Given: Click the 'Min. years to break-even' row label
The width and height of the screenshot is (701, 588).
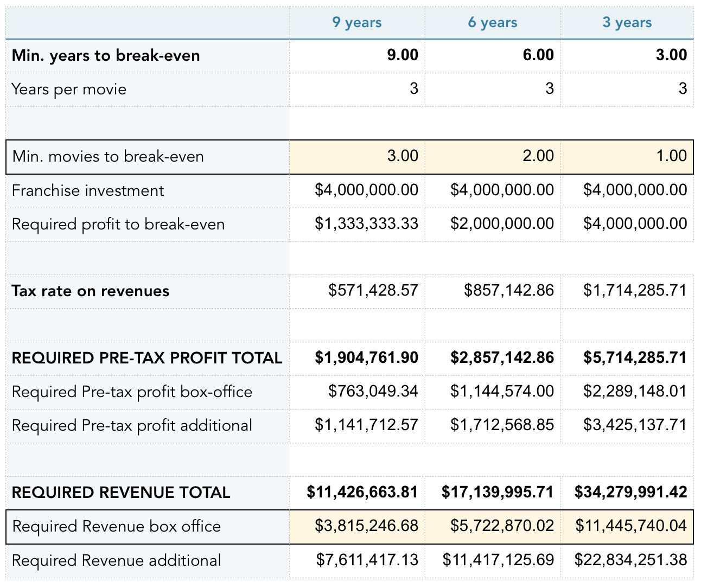Looking at the screenshot, I should click(106, 55).
